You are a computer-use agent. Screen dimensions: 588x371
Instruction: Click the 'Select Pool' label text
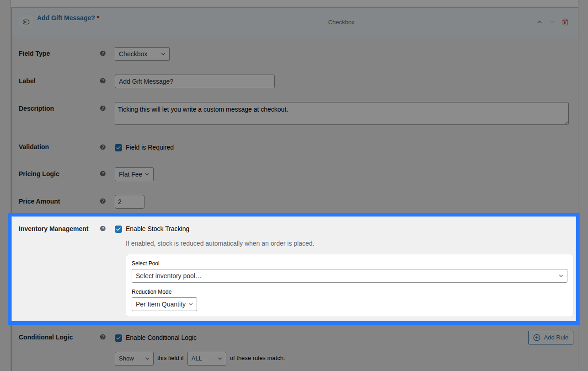click(x=145, y=263)
